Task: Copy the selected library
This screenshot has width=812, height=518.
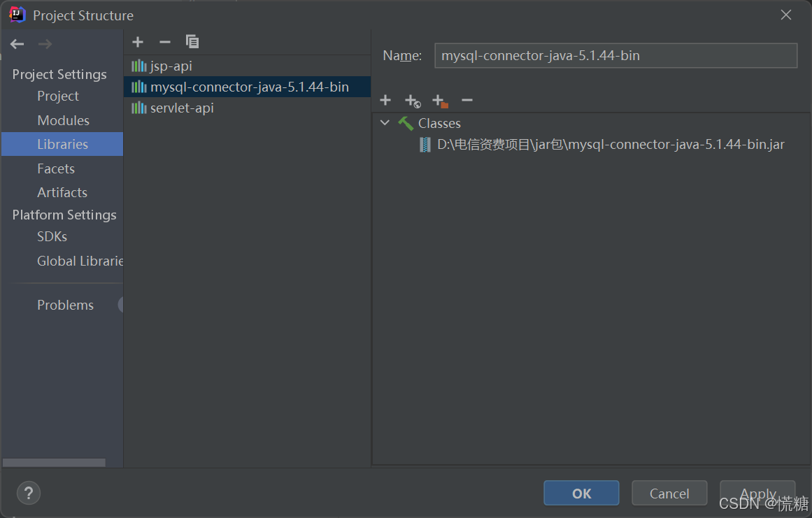Action: (192, 41)
